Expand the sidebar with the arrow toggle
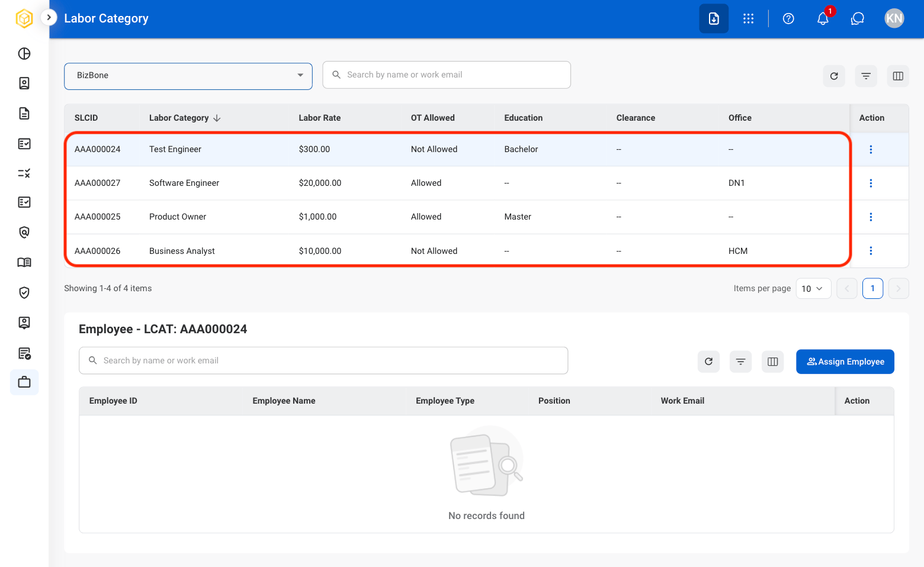The width and height of the screenshot is (924, 567). point(49,18)
